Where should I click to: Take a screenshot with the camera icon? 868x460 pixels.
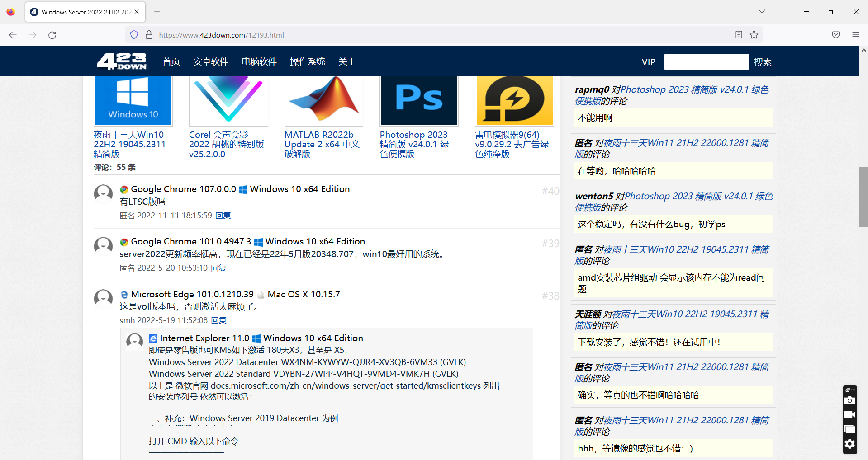(x=849, y=400)
